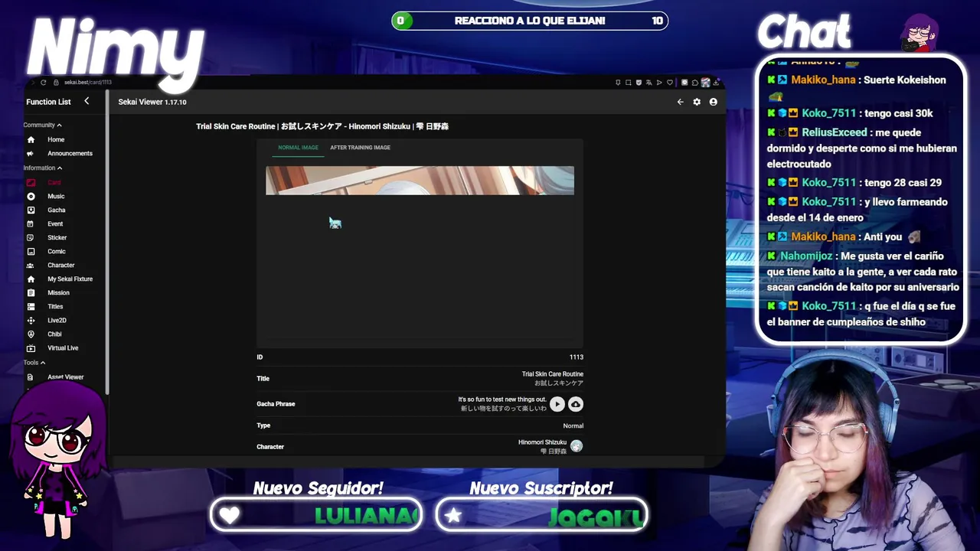
Task: Open the Gacha section icon
Action: coord(31,210)
